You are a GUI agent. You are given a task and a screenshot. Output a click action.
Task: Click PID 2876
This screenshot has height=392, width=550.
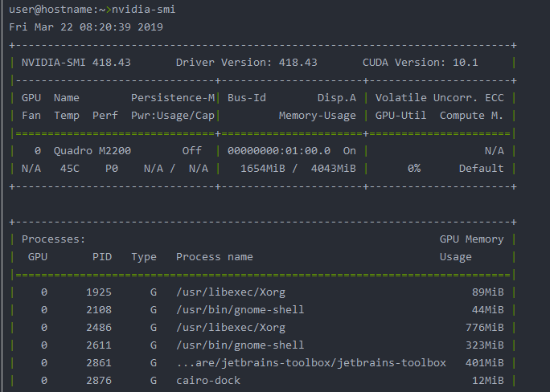(x=99, y=381)
